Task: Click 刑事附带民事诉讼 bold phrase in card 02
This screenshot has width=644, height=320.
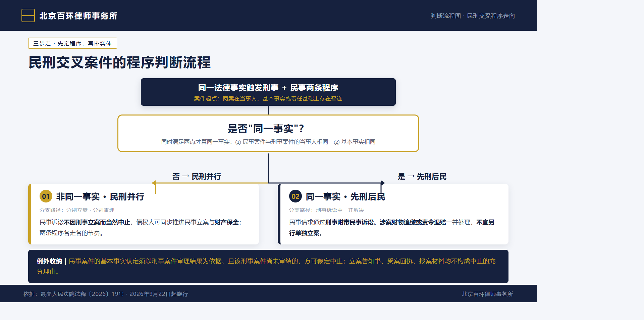Action: click(350, 222)
